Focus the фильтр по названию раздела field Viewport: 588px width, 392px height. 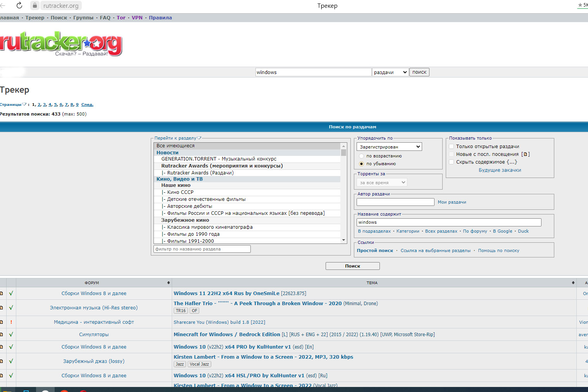coord(202,249)
